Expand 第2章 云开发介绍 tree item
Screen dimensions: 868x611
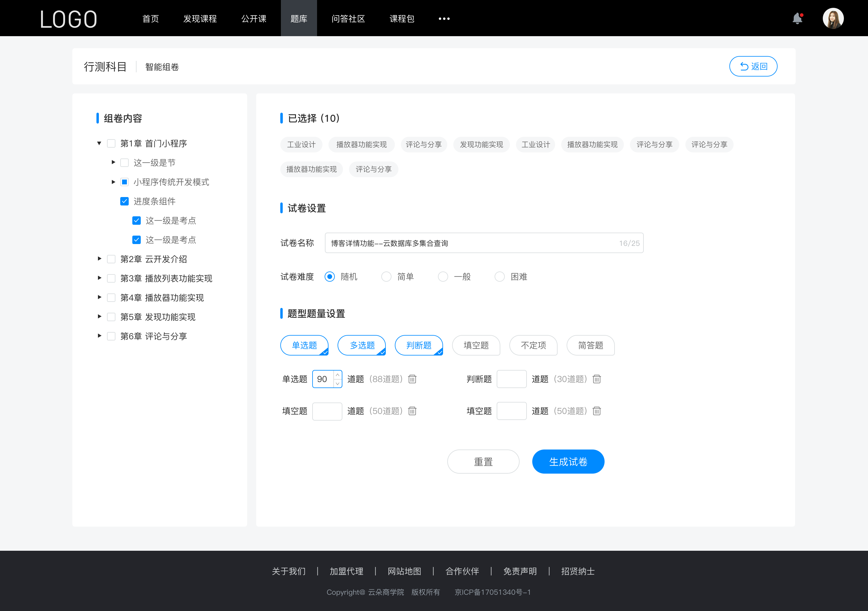(x=100, y=258)
